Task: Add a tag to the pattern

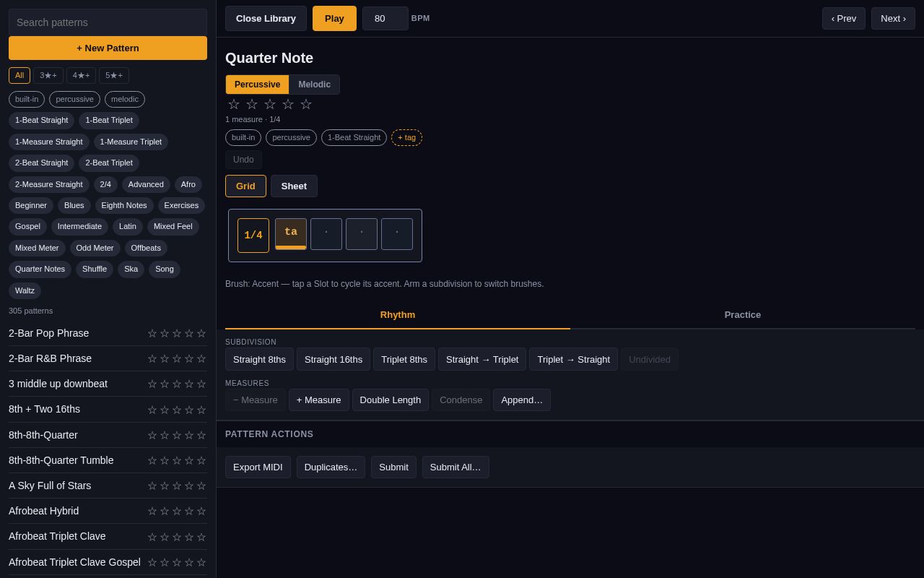Action: tap(406, 137)
